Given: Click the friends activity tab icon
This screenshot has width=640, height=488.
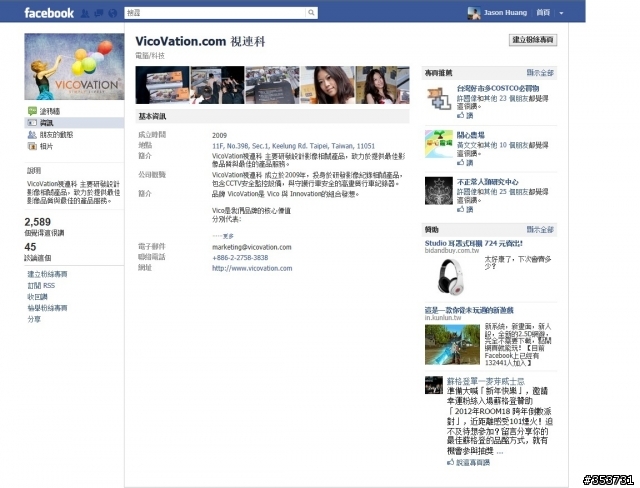Looking at the screenshot, I should pyautogui.click(x=32, y=135).
